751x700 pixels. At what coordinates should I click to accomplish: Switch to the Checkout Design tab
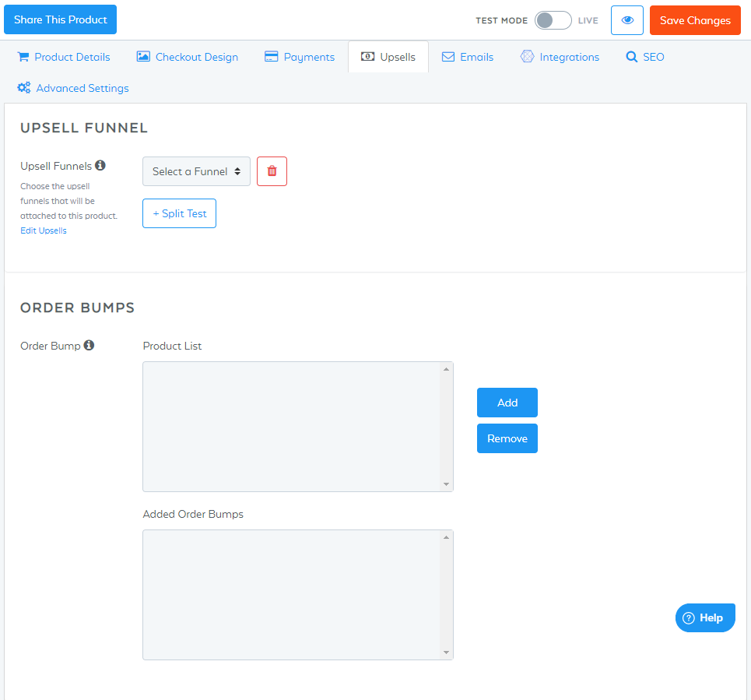pyautogui.click(x=188, y=57)
